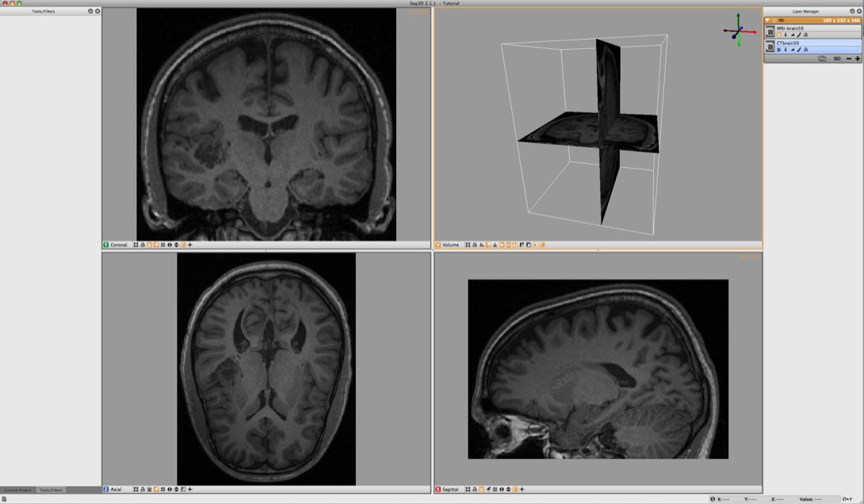Screen dimensions: 864x504
Task: Switch to the Tools/Filters bottom tab
Action: click(x=51, y=490)
